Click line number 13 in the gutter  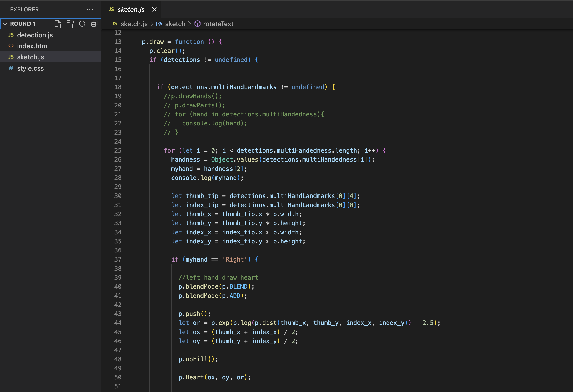point(118,42)
